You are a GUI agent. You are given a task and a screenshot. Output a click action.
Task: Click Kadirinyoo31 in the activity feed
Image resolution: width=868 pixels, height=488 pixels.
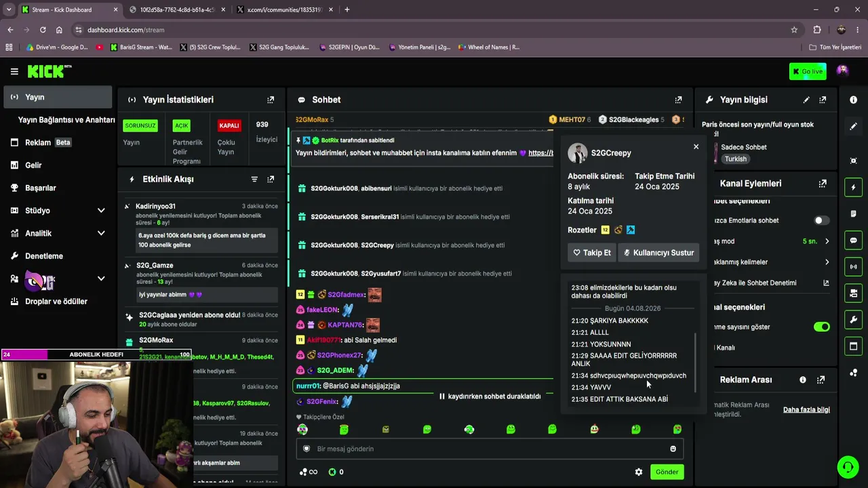pyautogui.click(x=155, y=206)
